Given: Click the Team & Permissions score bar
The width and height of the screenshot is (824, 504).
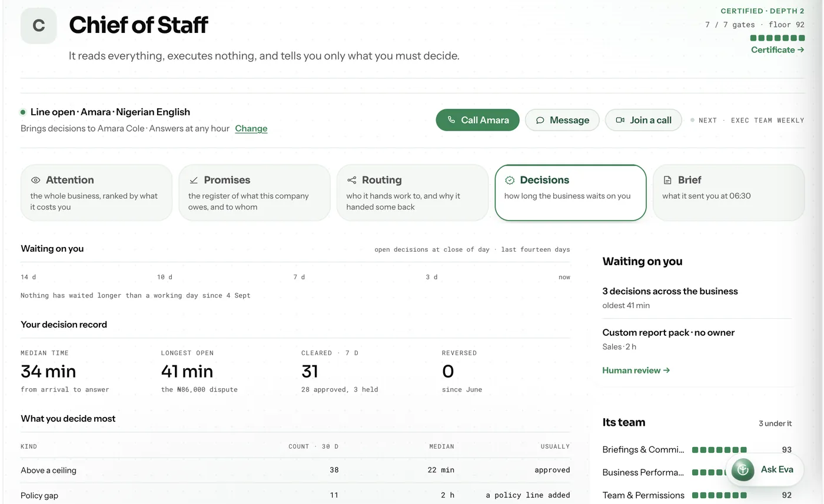Looking at the screenshot, I should (719, 495).
